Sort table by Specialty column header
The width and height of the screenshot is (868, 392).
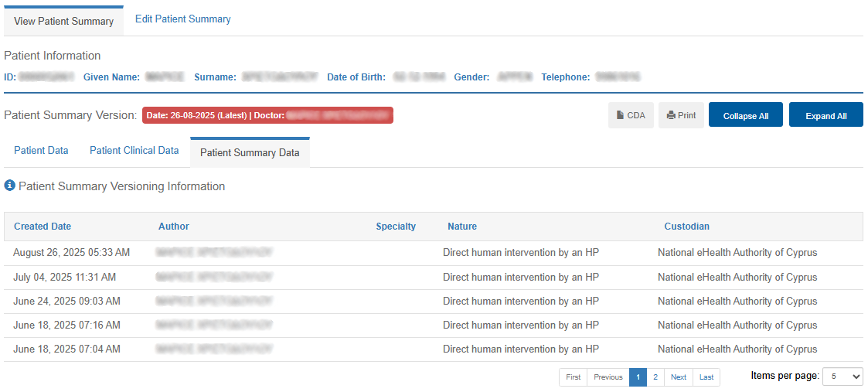tap(396, 227)
